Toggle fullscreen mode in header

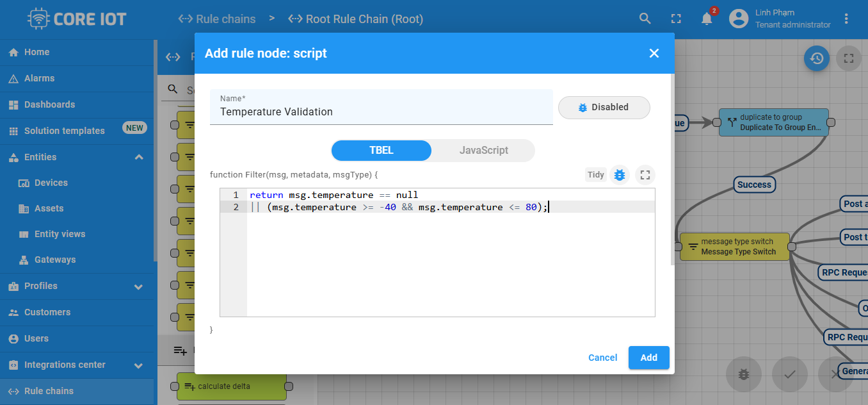point(676,19)
